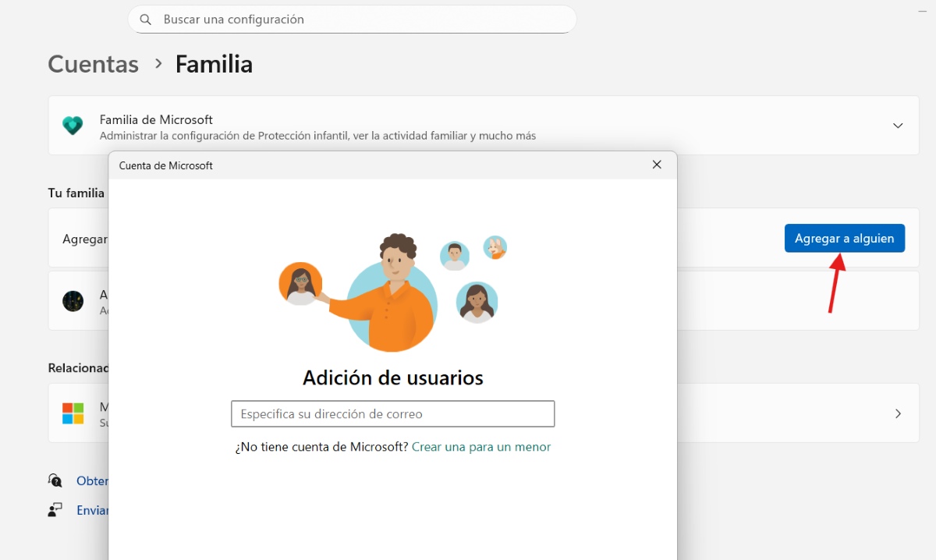Click the search magnifier icon
The width and height of the screenshot is (936, 560).
145,19
